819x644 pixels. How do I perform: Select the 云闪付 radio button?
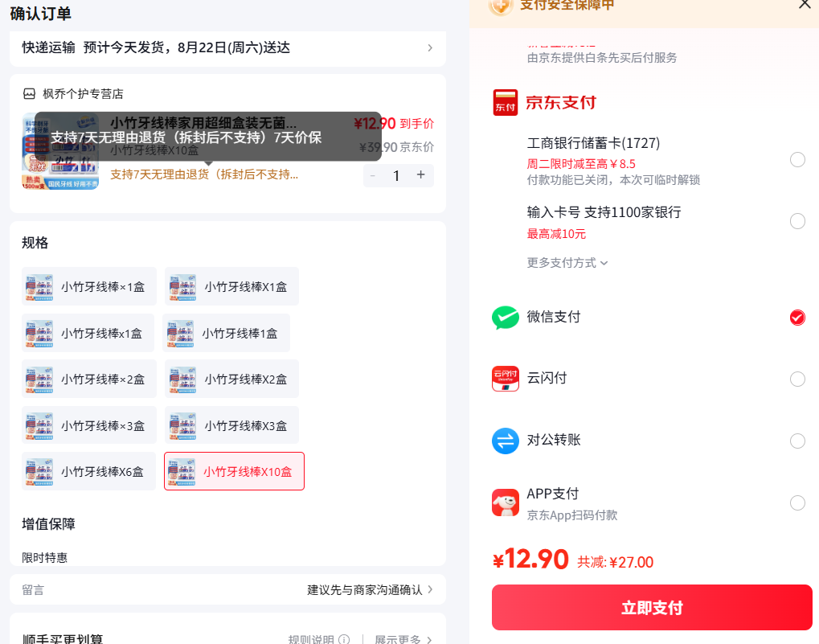(x=797, y=379)
